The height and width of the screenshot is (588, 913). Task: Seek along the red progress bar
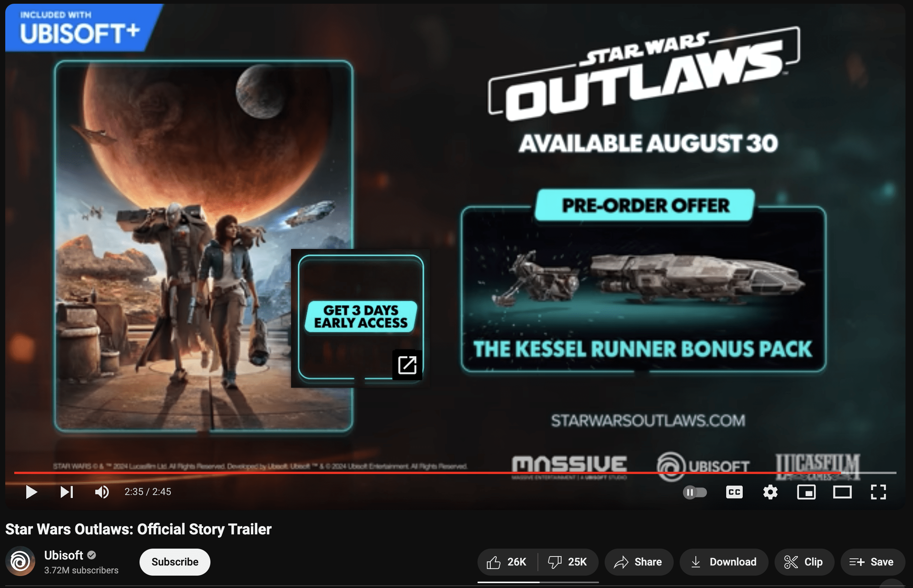(x=455, y=473)
